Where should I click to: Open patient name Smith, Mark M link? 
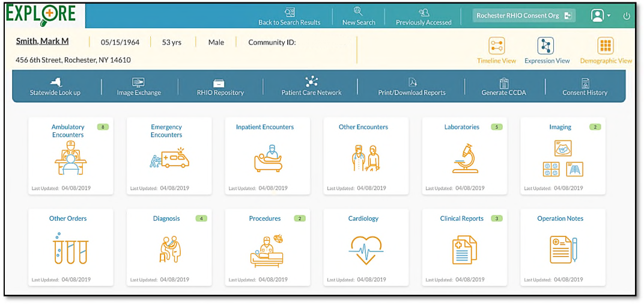42,42
